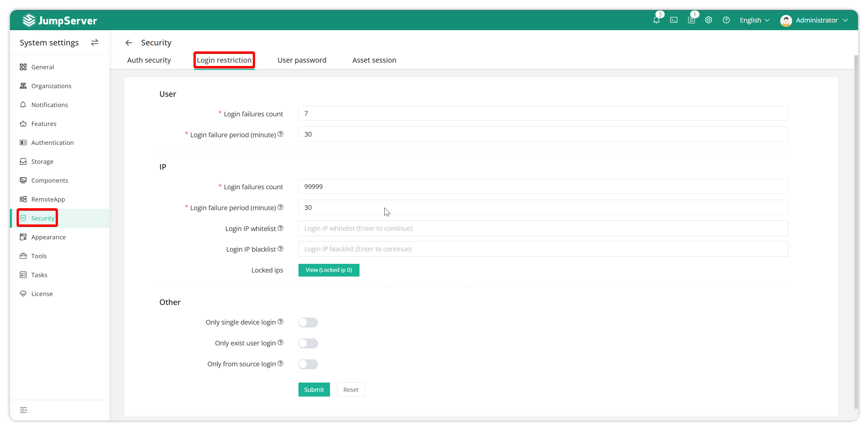The height and width of the screenshot is (427, 868).
Task: Select the Login restriction tab
Action: click(x=224, y=60)
